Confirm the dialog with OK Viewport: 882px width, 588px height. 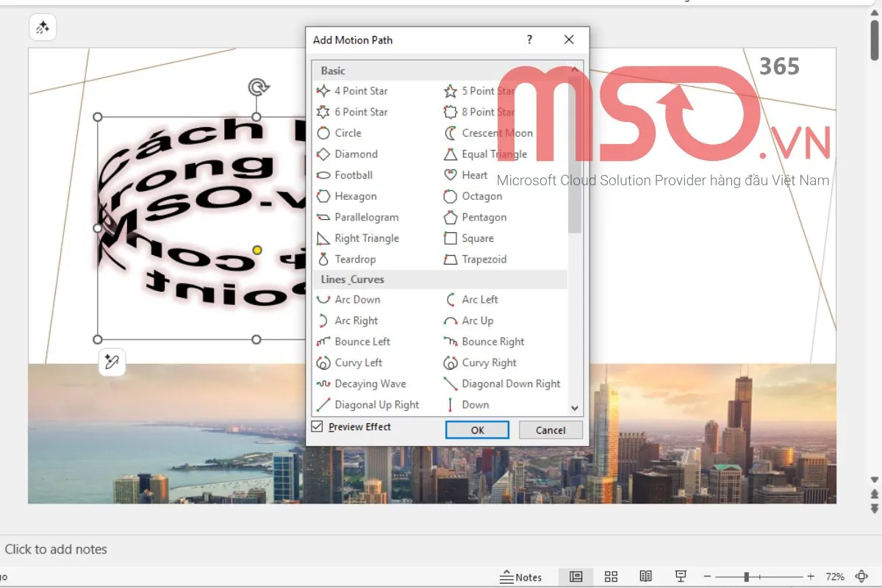click(477, 430)
